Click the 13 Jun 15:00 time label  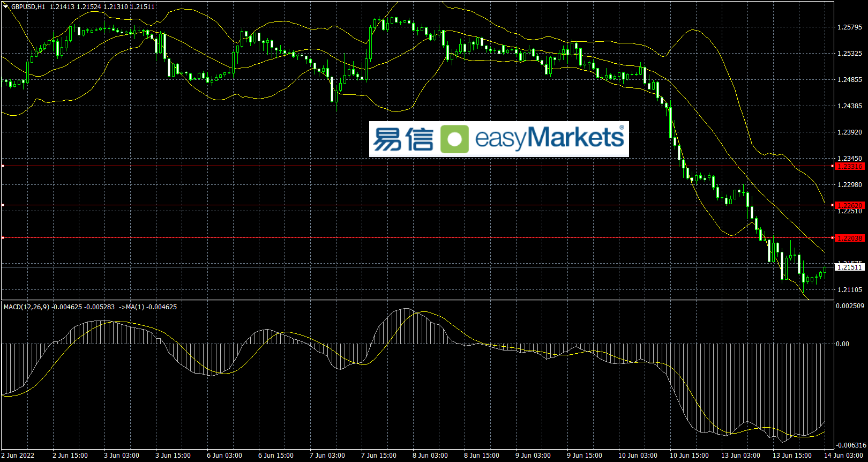pos(792,456)
